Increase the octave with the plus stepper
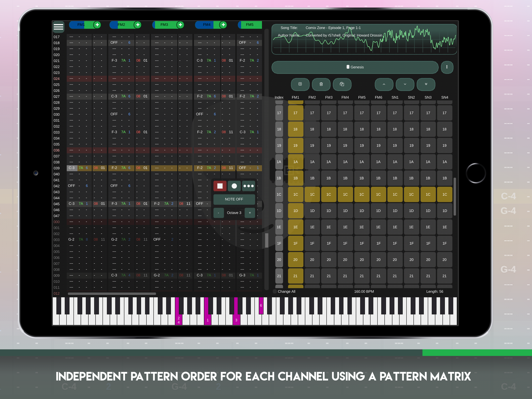This screenshot has width=532, height=399. [250, 213]
